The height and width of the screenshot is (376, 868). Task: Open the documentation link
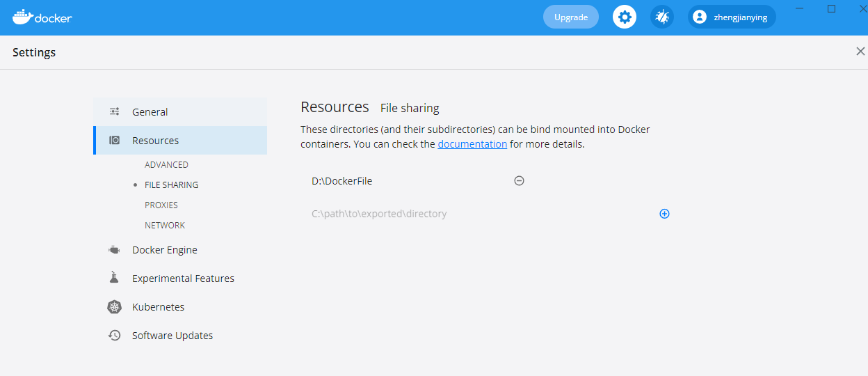click(472, 144)
